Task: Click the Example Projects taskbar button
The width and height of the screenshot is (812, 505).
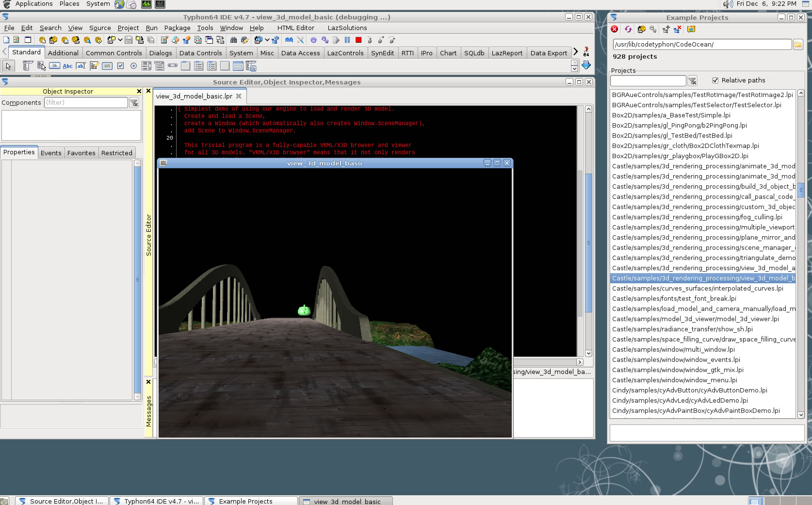Action: [x=251, y=501]
